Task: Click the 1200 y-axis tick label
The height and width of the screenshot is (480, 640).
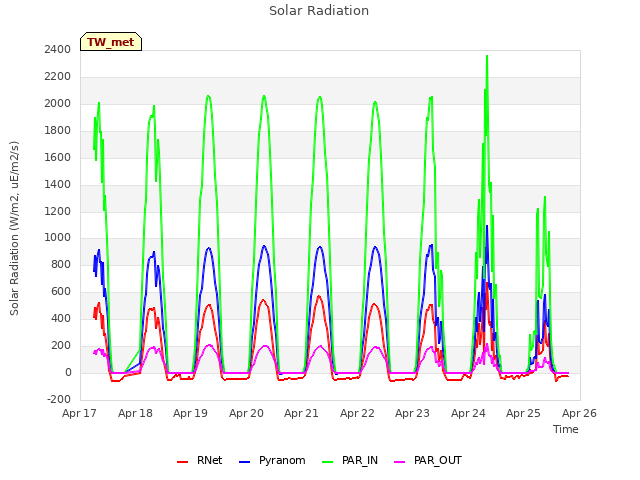Action: [x=58, y=211]
